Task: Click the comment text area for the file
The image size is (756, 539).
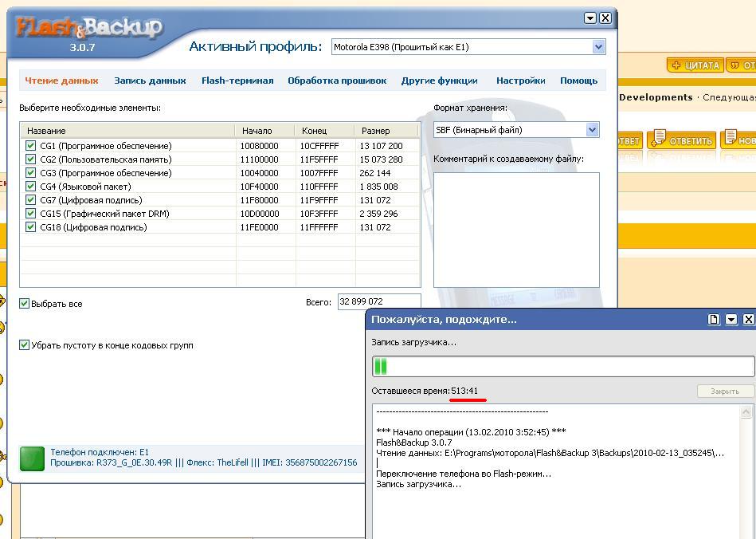Action: click(516, 230)
